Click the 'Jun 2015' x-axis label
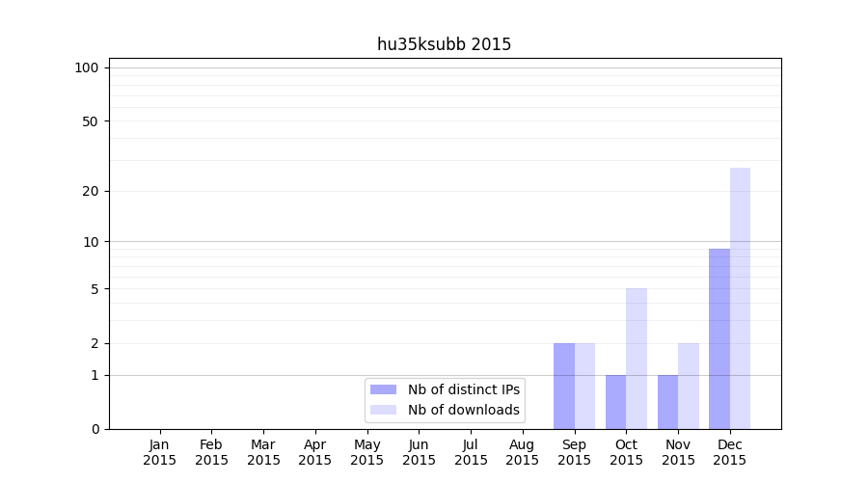 [x=419, y=452]
